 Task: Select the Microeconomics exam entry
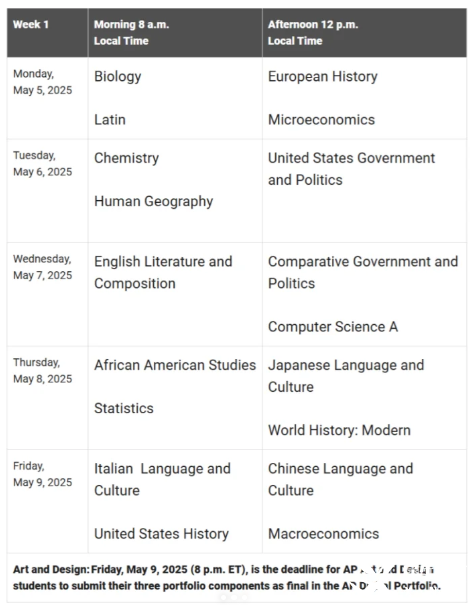(321, 120)
